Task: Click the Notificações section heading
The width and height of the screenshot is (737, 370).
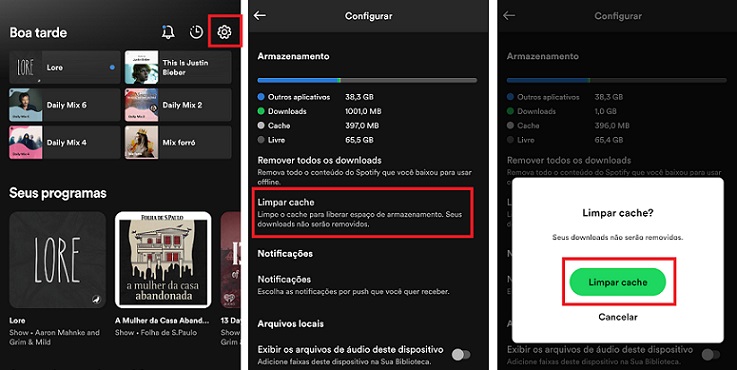Action: coord(285,254)
